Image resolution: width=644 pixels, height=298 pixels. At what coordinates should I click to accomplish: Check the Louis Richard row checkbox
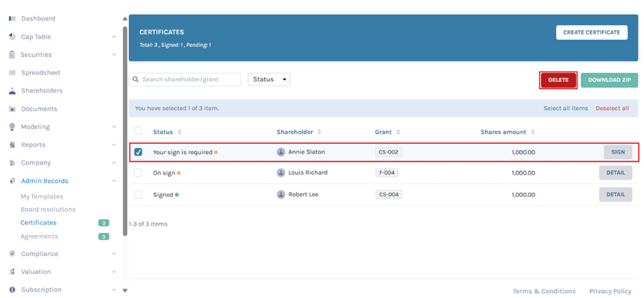click(139, 173)
